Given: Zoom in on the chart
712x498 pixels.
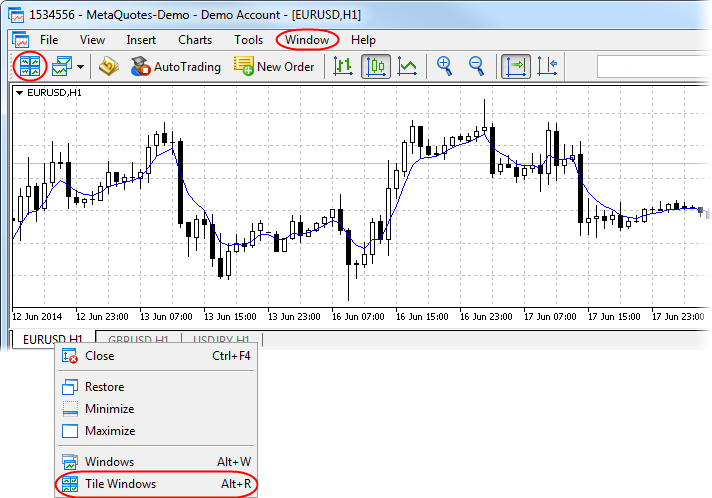Looking at the screenshot, I should [444, 66].
